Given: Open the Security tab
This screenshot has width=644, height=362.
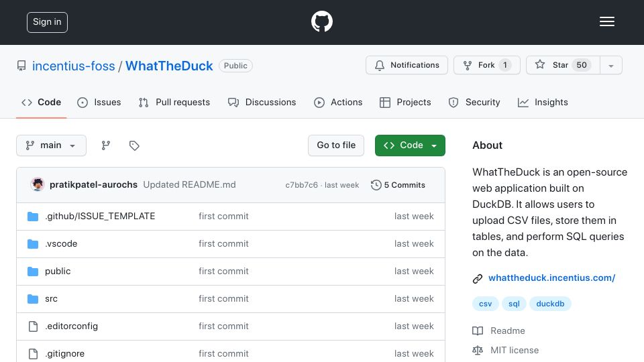Looking at the screenshot, I should pyautogui.click(x=474, y=102).
